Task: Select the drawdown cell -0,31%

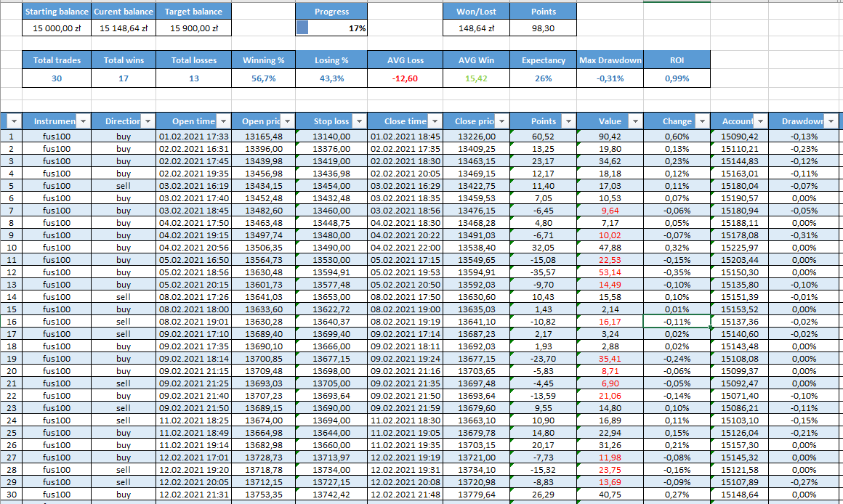Action: click(x=804, y=235)
